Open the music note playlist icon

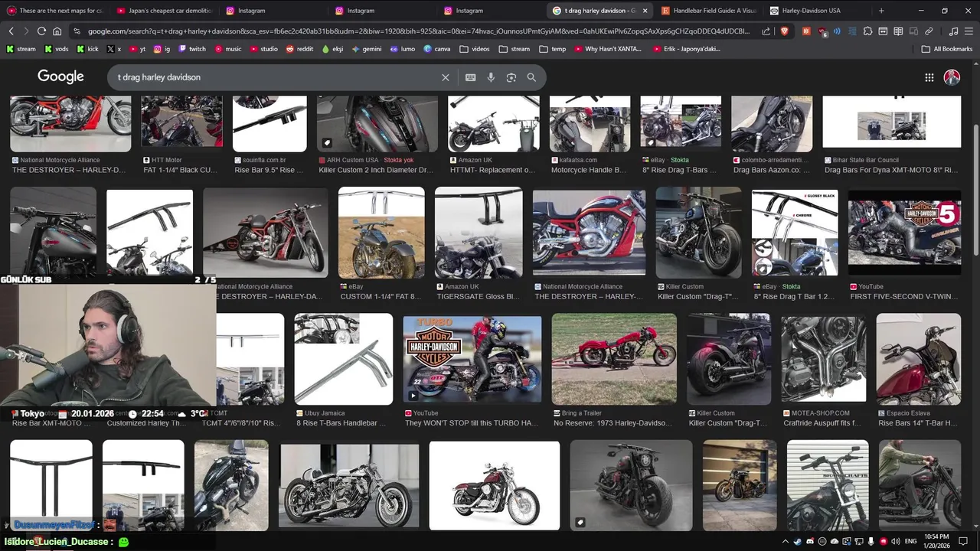click(x=953, y=31)
